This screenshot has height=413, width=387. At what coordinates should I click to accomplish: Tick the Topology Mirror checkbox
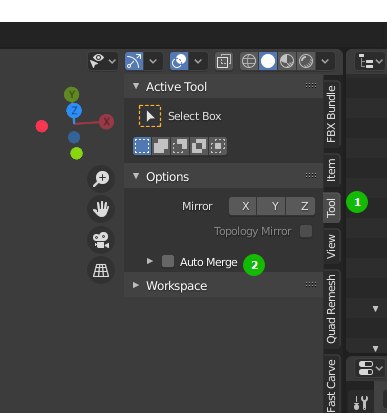click(x=306, y=231)
